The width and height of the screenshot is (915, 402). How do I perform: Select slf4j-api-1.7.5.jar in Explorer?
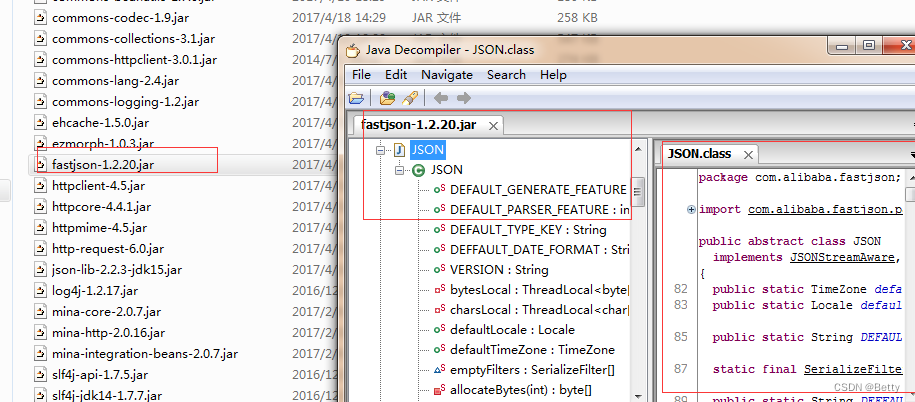click(100, 375)
